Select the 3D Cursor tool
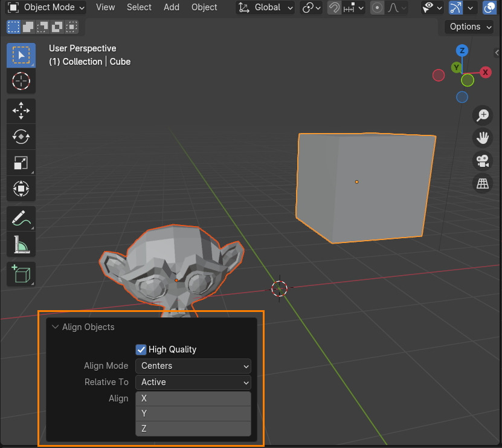502x448 pixels. pyautogui.click(x=21, y=81)
